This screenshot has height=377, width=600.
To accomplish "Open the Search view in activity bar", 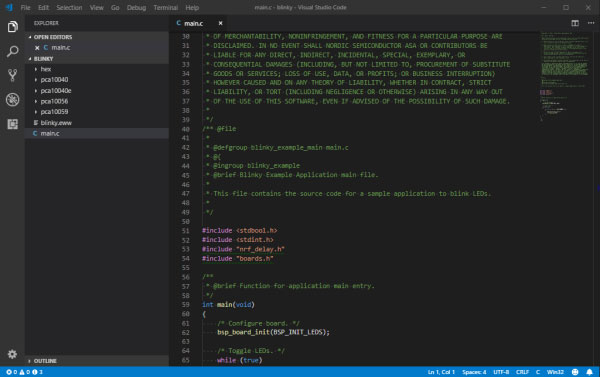I will pyautogui.click(x=12, y=51).
